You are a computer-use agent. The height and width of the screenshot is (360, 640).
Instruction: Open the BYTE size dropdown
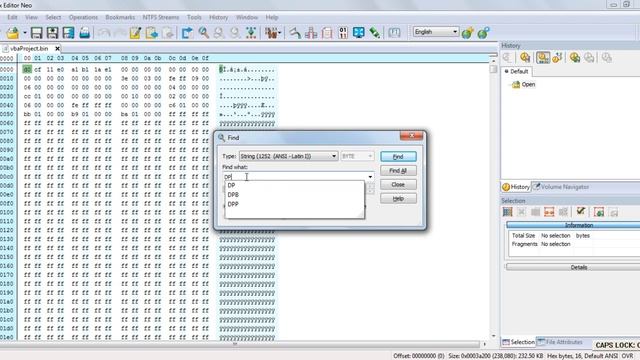pos(357,156)
